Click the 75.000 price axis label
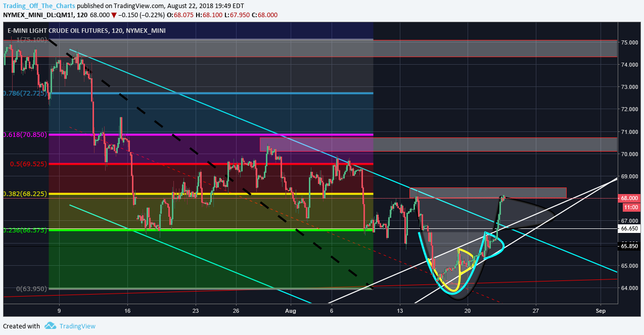 [x=630, y=42]
